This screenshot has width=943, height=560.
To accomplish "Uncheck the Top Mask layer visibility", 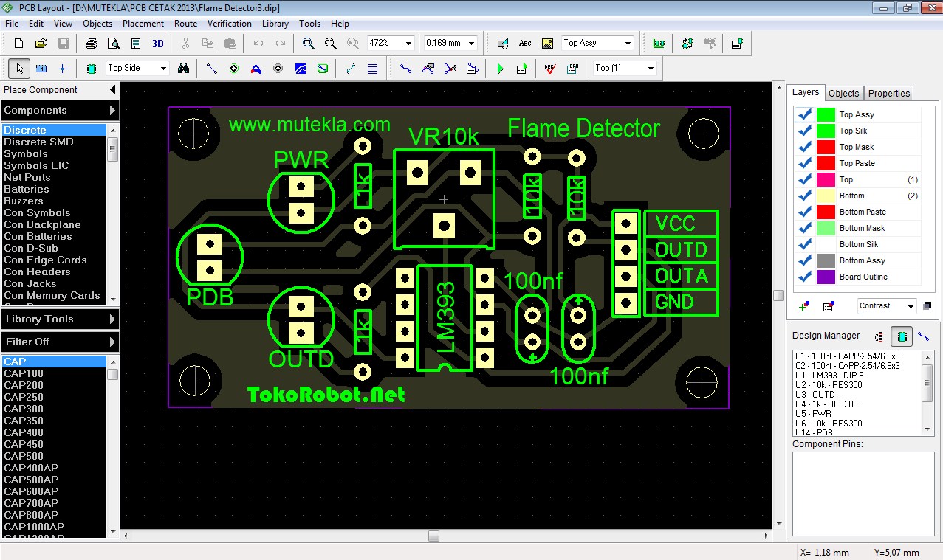I will pos(805,146).
